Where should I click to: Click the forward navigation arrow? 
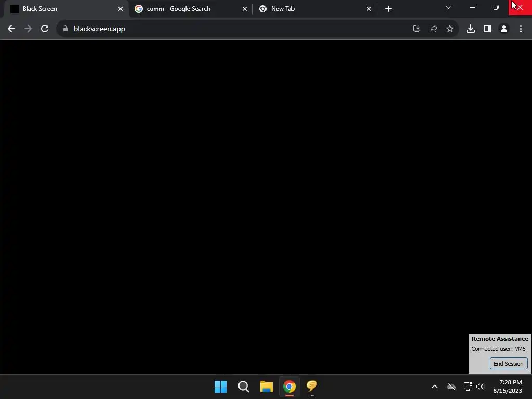[x=28, y=29]
